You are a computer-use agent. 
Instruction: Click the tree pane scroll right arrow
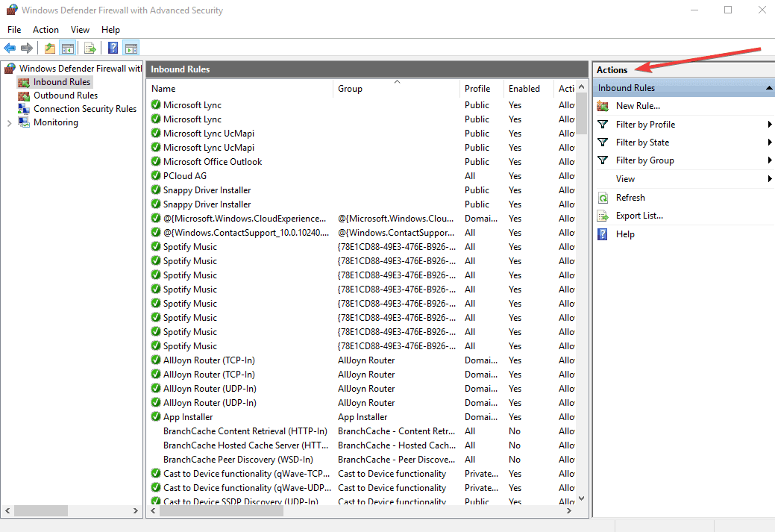click(136, 511)
